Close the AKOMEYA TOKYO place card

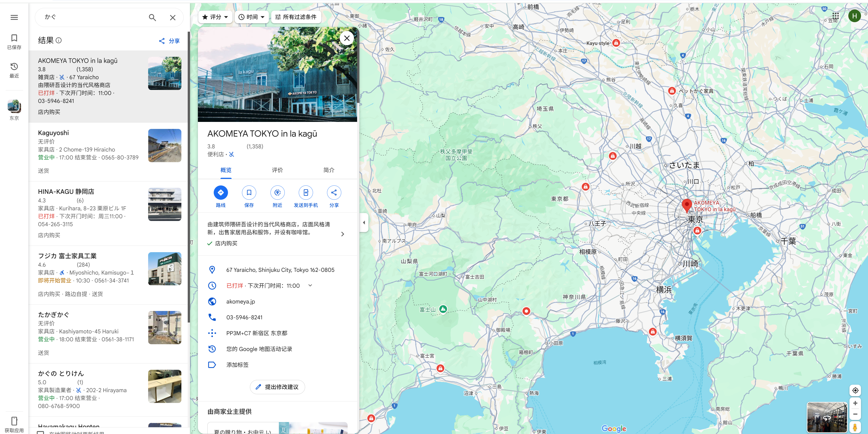pyautogui.click(x=347, y=38)
